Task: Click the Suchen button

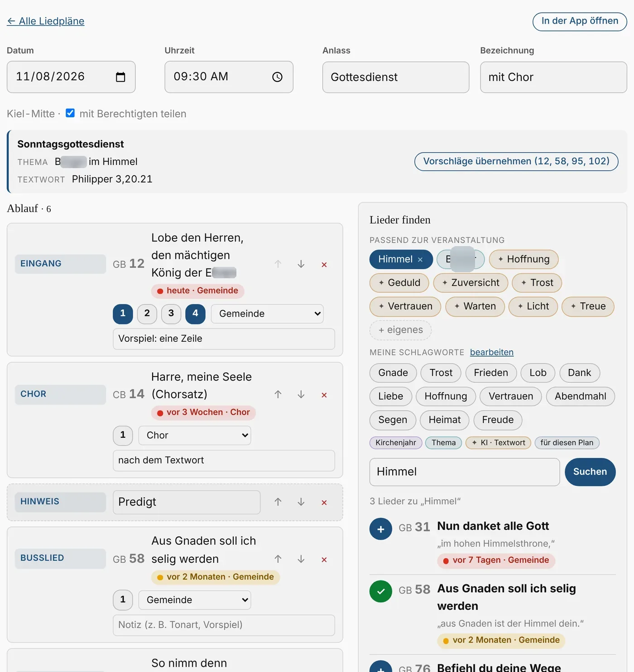Action: click(x=590, y=472)
